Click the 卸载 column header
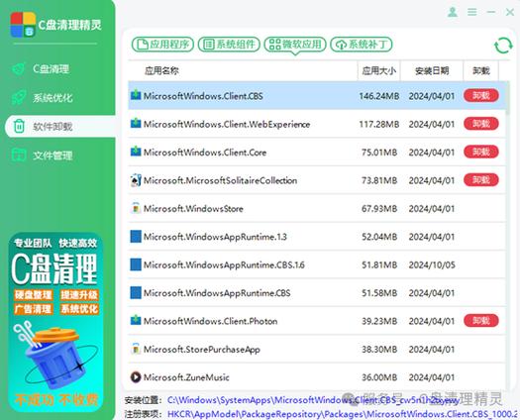Image resolution: width=520 pixels, height=420 pixels. 480,70
